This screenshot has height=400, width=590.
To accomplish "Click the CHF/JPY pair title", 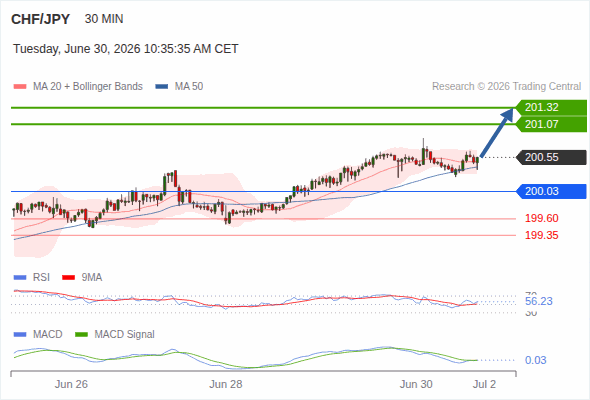I will coord(41,19).
